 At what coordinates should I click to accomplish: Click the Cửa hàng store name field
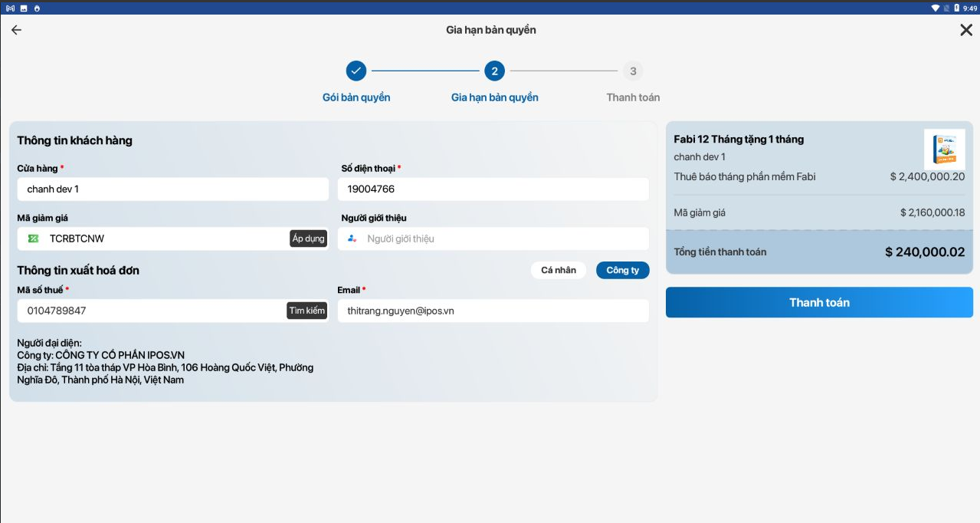172,189
